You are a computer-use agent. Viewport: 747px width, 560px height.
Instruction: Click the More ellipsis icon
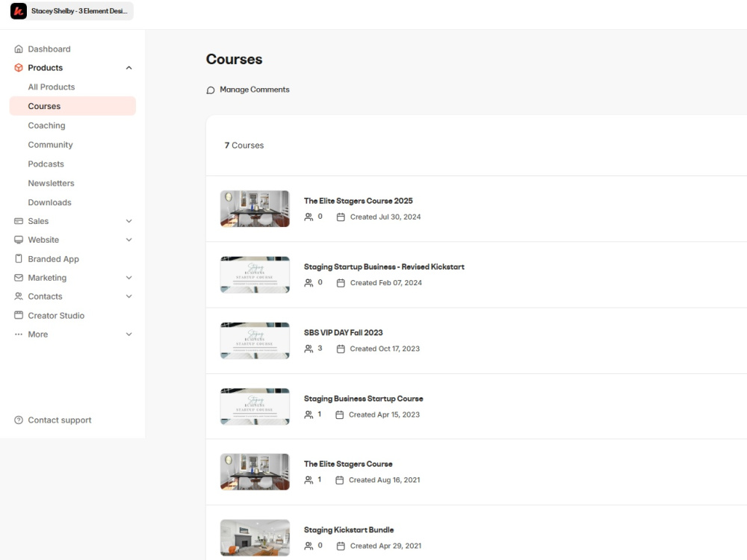pyautogui.click(x=19, y=335)
